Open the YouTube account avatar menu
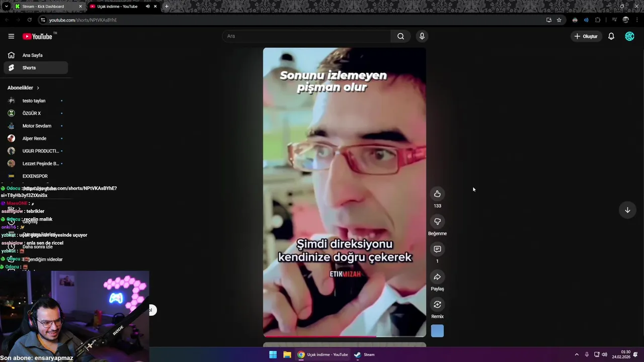Image resolution: width=644 pixels, height=362 pixels. [x=629, y=36]
